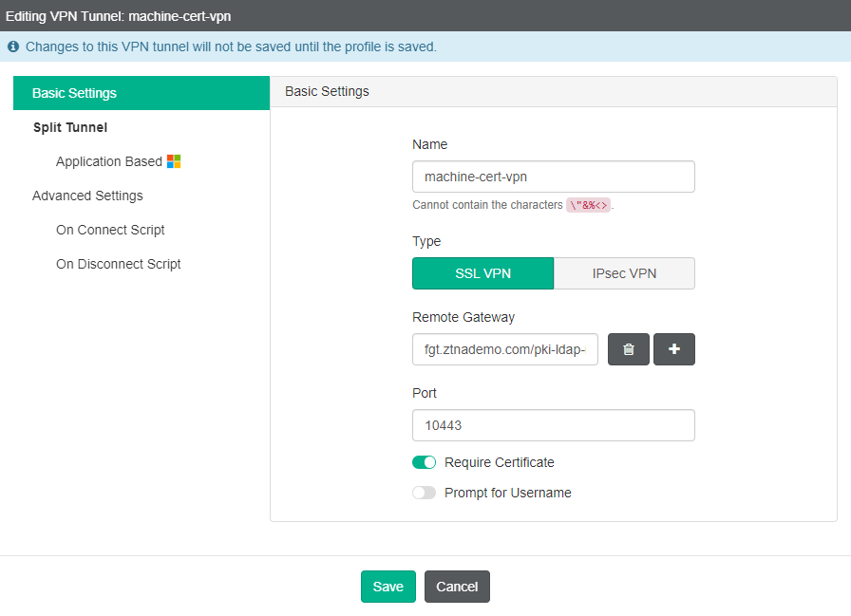Click the Remote Gateway text field

click(504, 349)
